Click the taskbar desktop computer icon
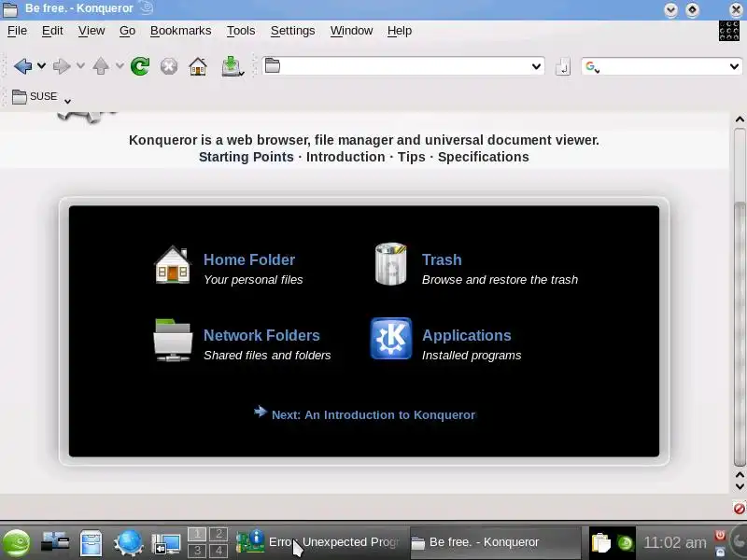747x560 pixels. pyautogui.click(x=55, y=543)
